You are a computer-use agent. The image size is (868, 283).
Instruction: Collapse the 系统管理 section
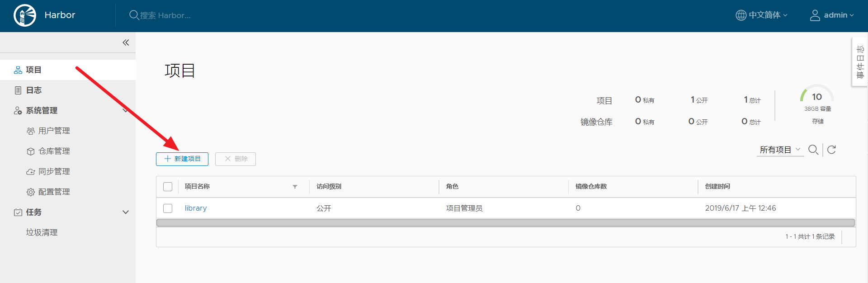pyautogui.click(x=125, y=111)
